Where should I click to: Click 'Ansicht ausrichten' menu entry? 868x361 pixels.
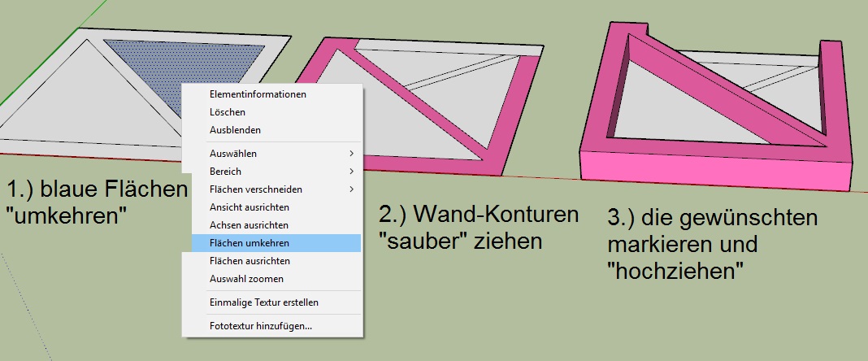(249, 207)
